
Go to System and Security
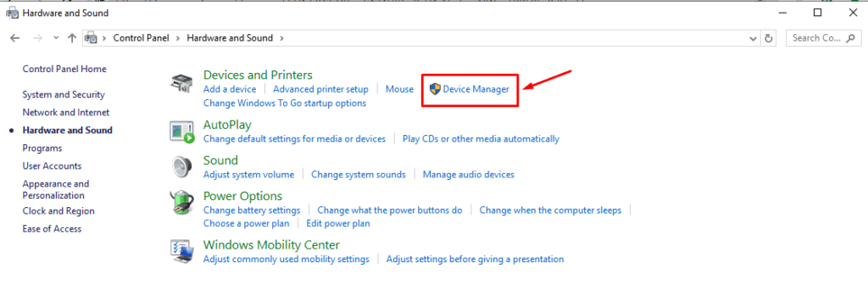tap(63, 95)
